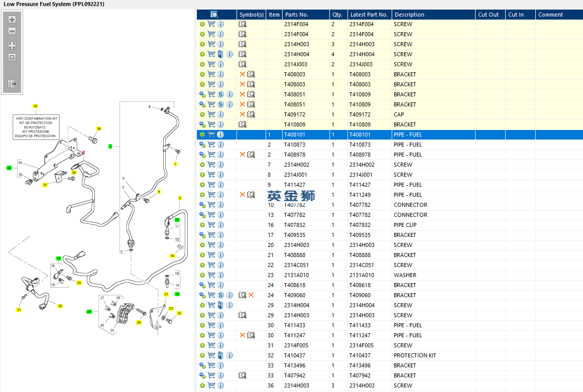Add T410873 pipe fuel to cart
This screenshot has height=392, width=583.
tap(211, 145)
